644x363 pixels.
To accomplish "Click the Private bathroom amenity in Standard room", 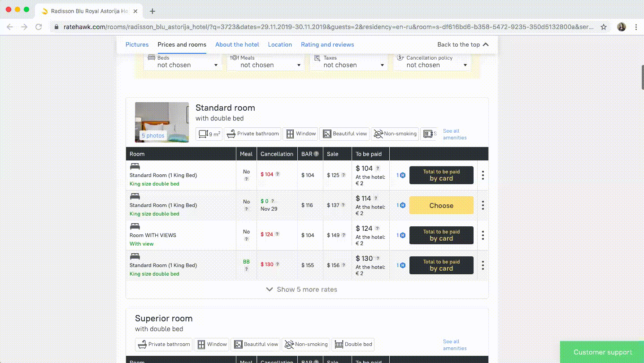I will tap(253, 134).
